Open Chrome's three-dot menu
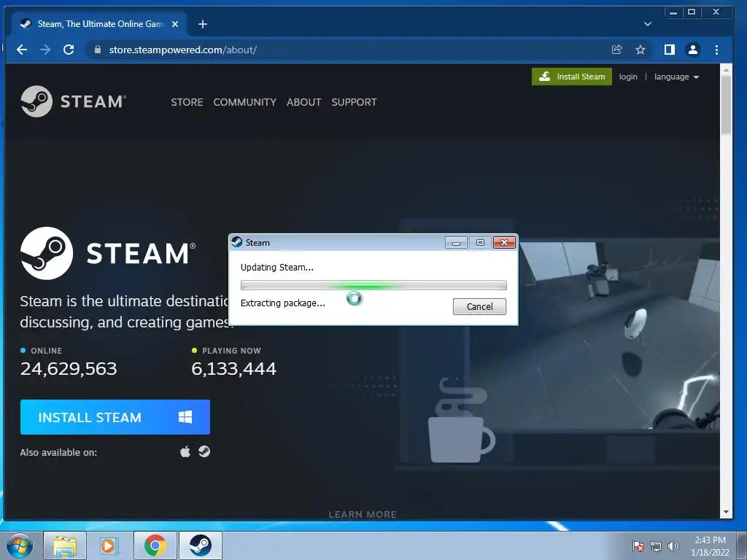747x560 pixels. click(x=716, y=50)
